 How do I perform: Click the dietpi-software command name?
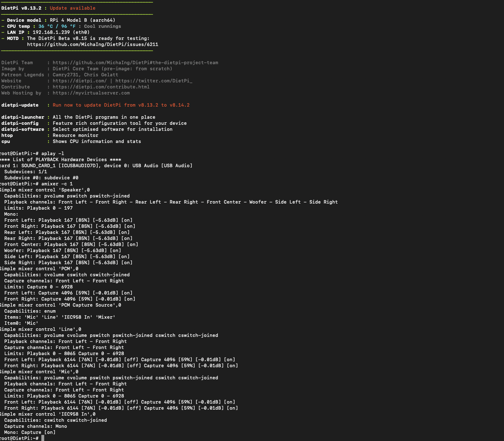tap(23, 129)
